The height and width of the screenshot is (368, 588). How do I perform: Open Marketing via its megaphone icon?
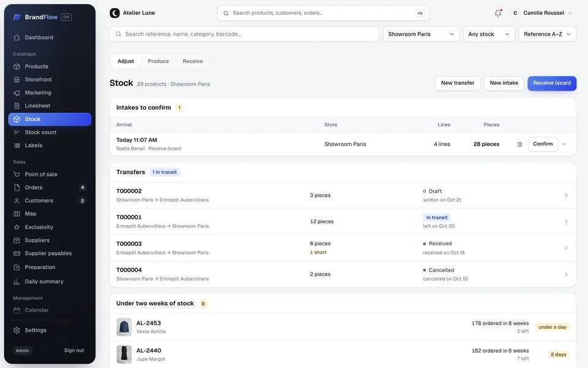[x=17, y=93]
